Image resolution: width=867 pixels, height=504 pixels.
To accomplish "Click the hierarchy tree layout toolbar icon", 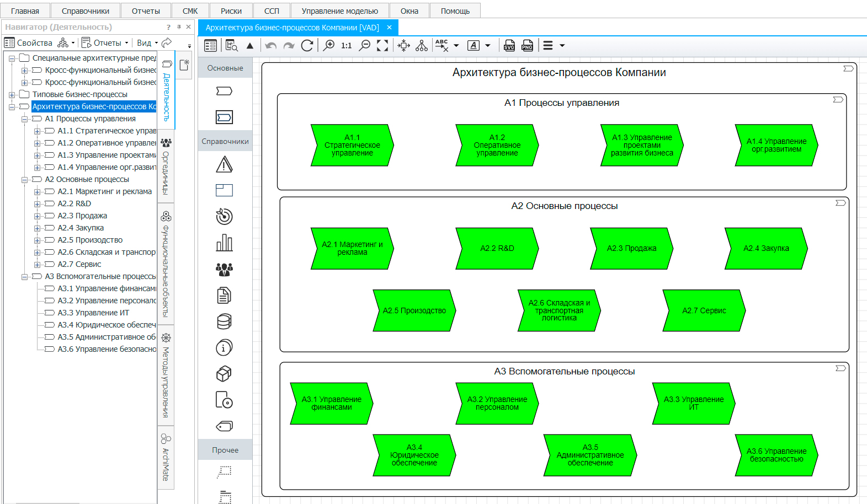I will pyautogui.click(x=422, y=46).
